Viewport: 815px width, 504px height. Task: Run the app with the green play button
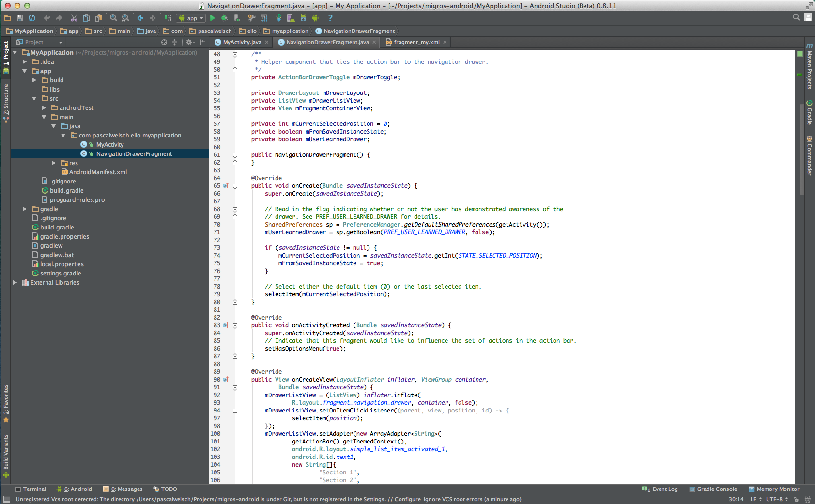(x=212, y=18)
